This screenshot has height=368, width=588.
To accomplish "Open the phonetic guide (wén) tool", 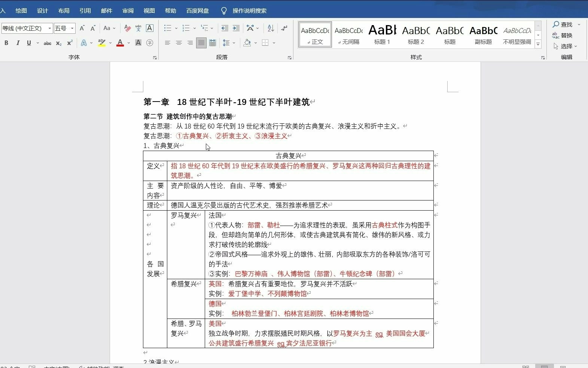I will click(x=138, y=28).
